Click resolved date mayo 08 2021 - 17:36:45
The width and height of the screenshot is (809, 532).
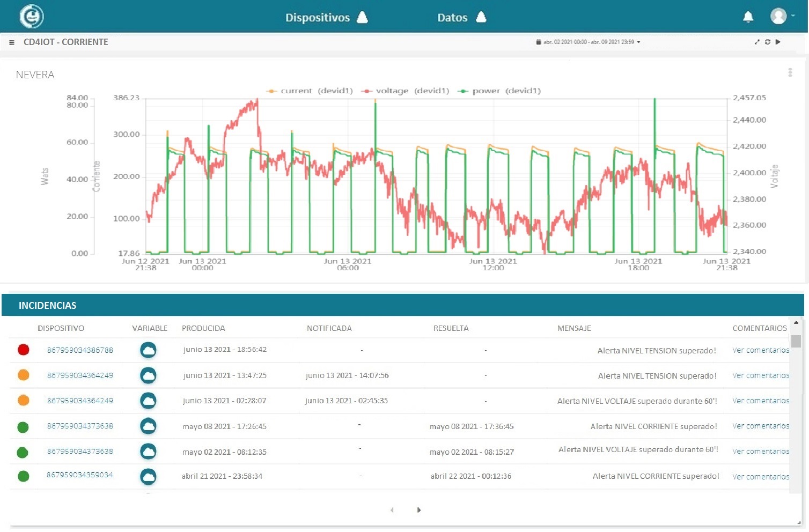point(472,426)
